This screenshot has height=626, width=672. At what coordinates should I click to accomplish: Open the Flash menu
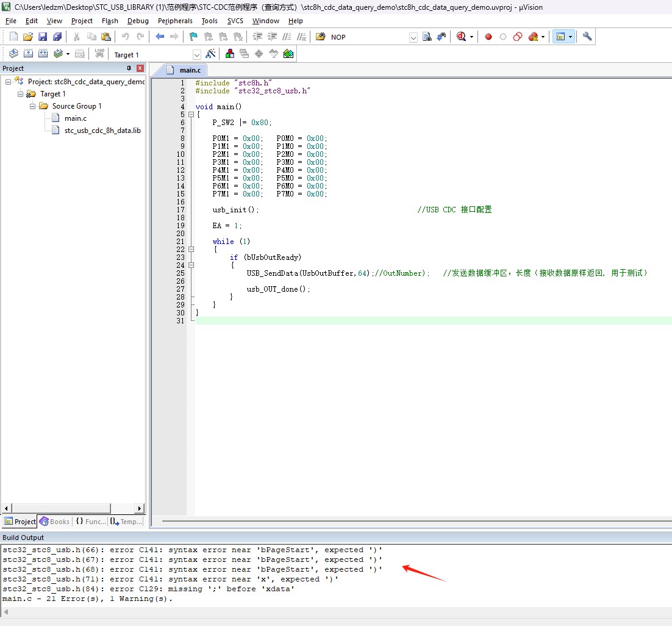[110, 21]
